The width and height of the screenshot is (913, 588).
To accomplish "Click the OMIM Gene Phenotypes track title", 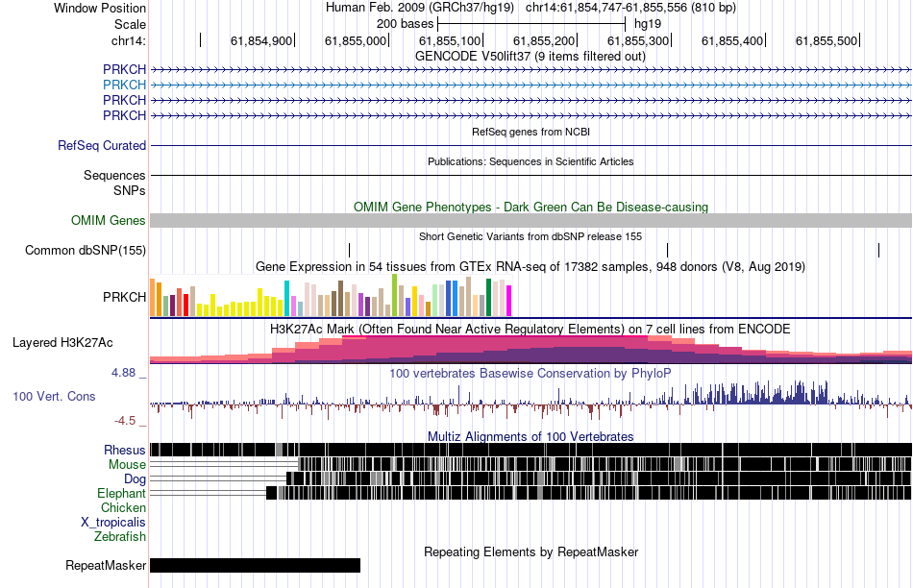I will pyautogui.click(x=531, y=208).
